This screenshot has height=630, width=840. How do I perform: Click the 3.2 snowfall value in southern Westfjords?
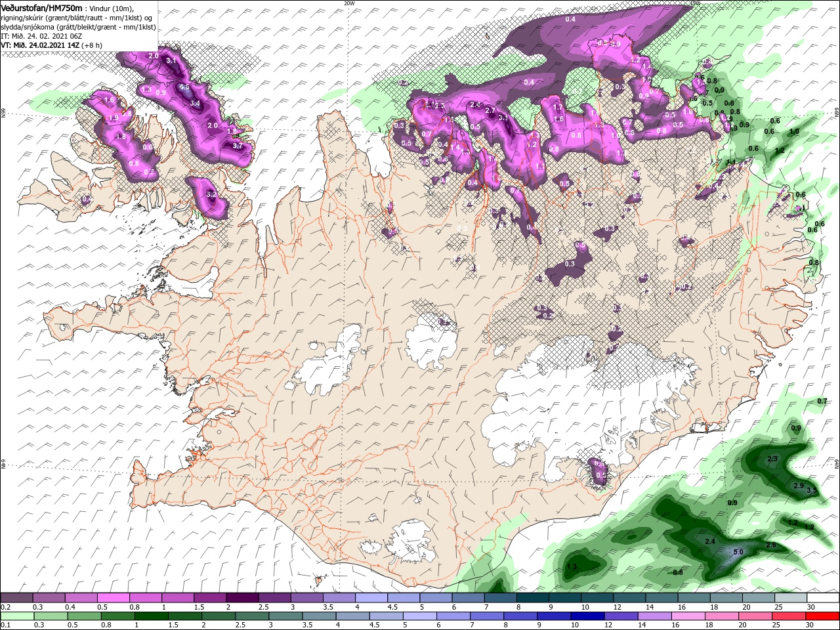(x=211, y=194)
